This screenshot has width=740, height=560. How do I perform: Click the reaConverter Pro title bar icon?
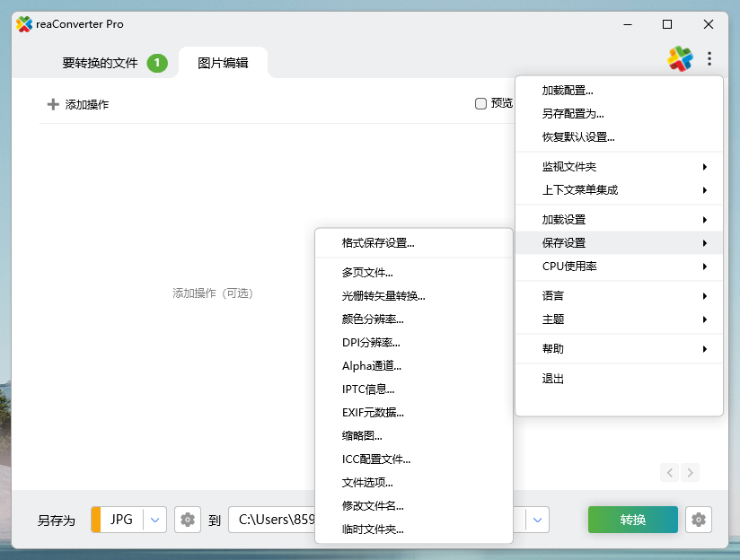click(x=24, y=24)
